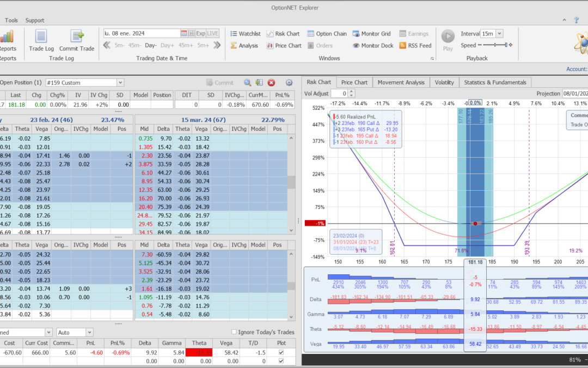The image size is (588, 368).
Task: Step back one day with Day- button
Action: point(151,46)
